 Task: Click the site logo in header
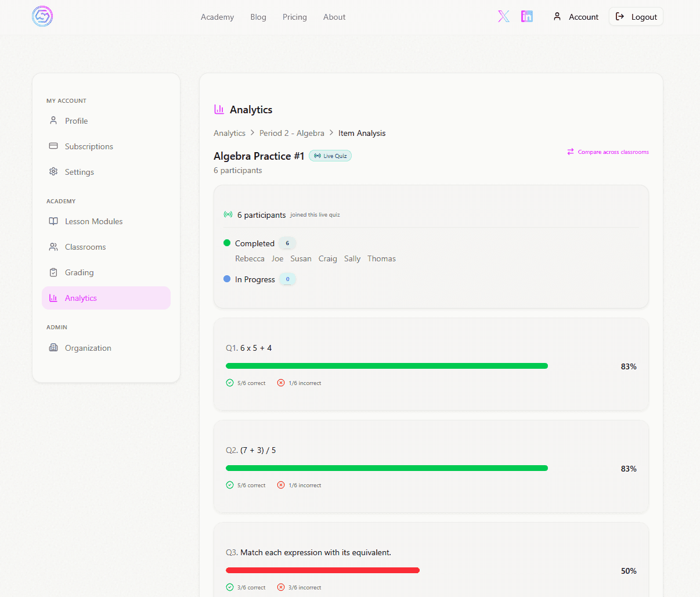42,16
